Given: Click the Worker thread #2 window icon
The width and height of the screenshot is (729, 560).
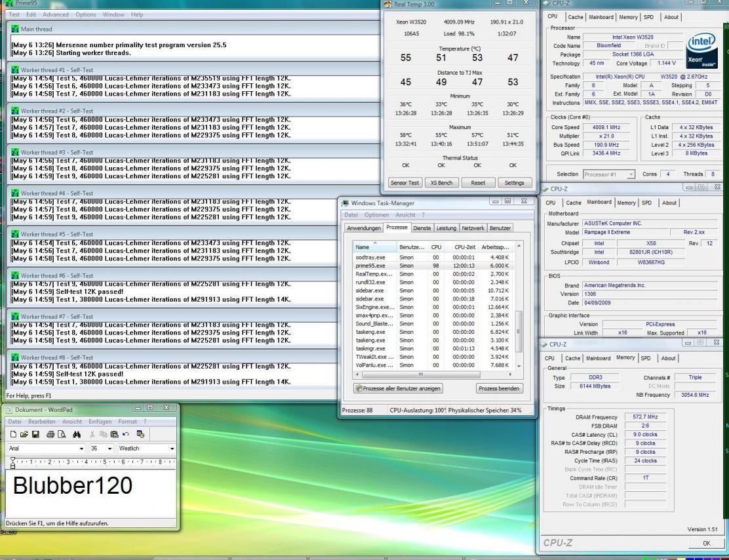Looking at the screenshot, I should tap(15, 111).
